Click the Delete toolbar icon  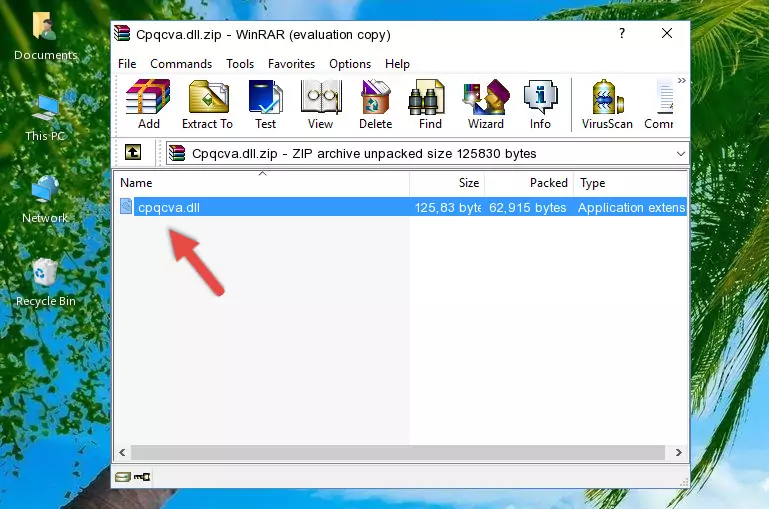tap(375, 104)
